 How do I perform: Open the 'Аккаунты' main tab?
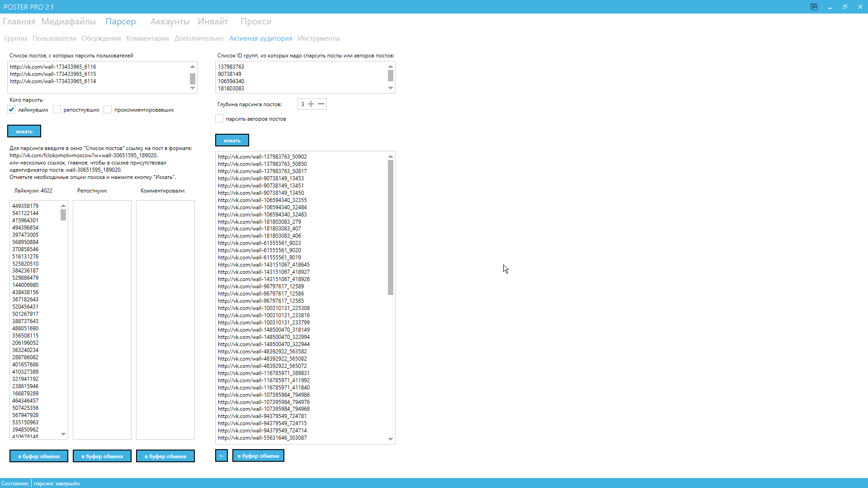[170, 22]
